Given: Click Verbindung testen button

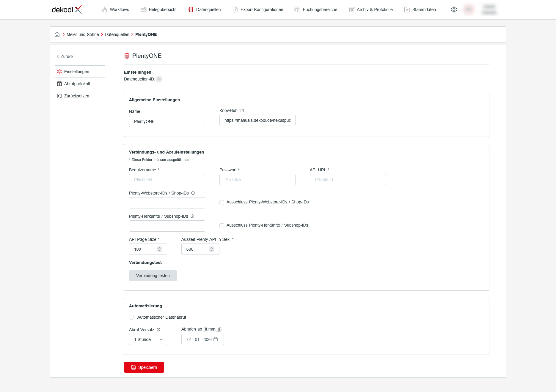Looking at the screenshot, I should [x=153, y=276].
